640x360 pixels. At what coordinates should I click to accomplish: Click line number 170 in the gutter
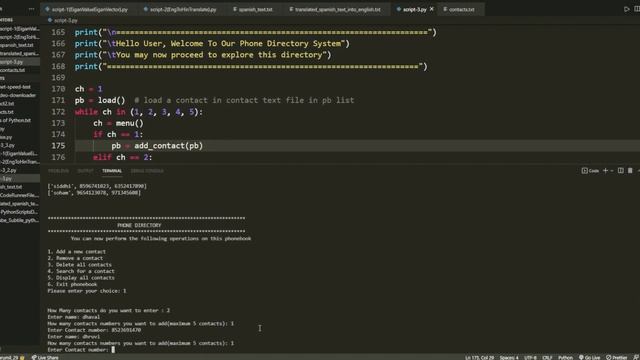pyautogui.click(x=58, y=89)
